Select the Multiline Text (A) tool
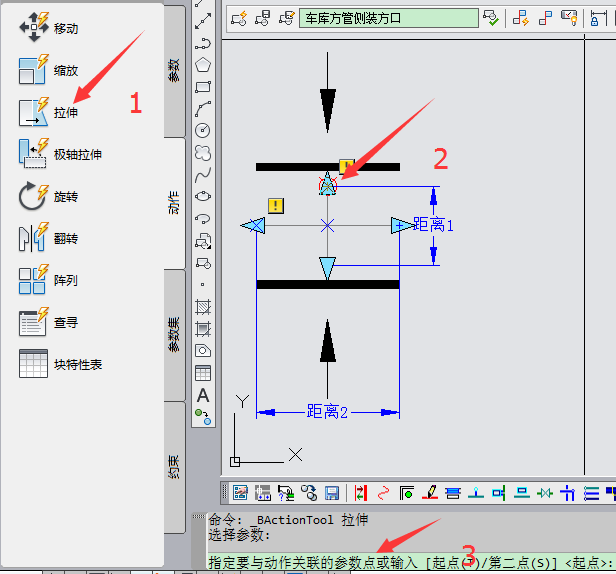The height and width of the screenshot is (574, 616). pyautogui.click(x=203, y=395)
